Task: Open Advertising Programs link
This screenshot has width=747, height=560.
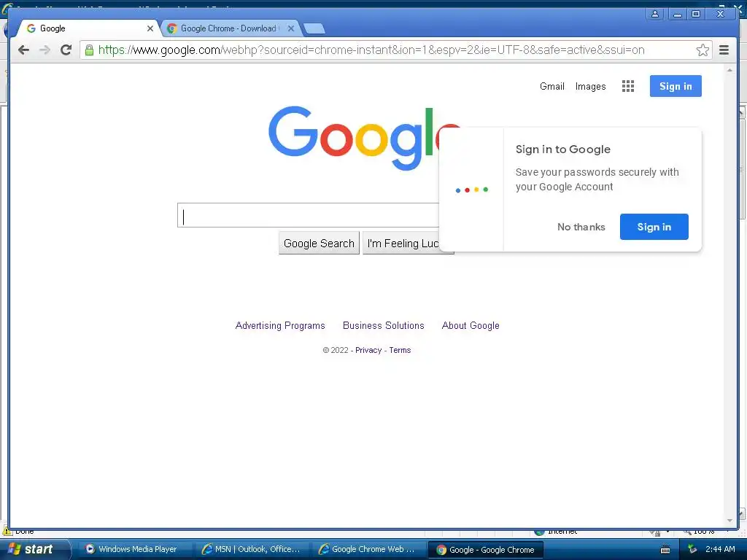Action: point(280,326)
